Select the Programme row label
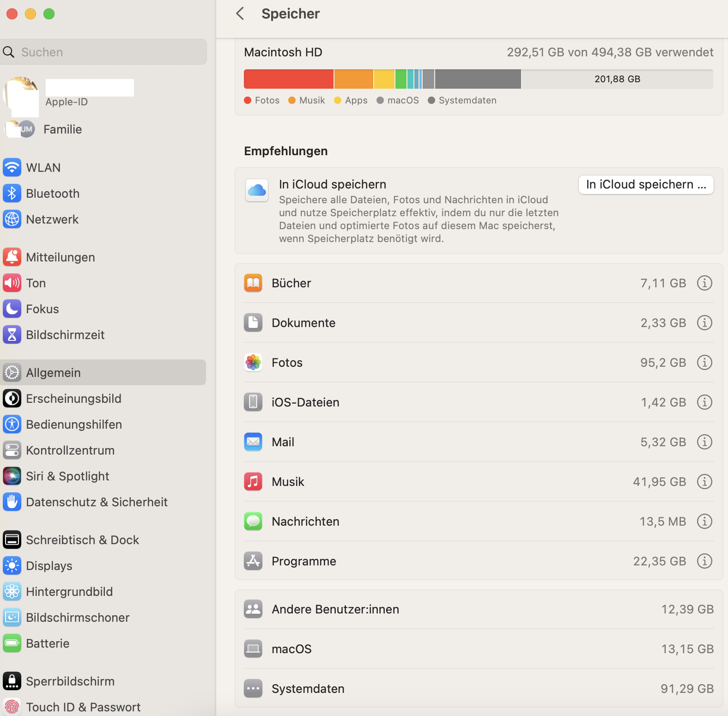This screenshot has height=716, width=728. 304,561
